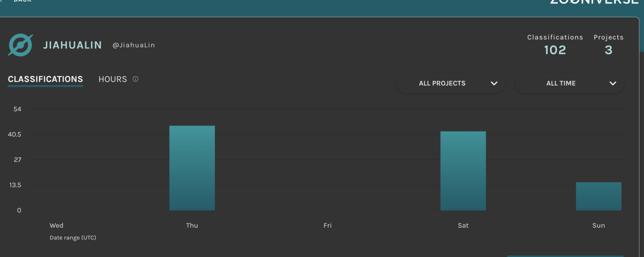Click the Thursday classifications bar

click(x=192, y=168)
